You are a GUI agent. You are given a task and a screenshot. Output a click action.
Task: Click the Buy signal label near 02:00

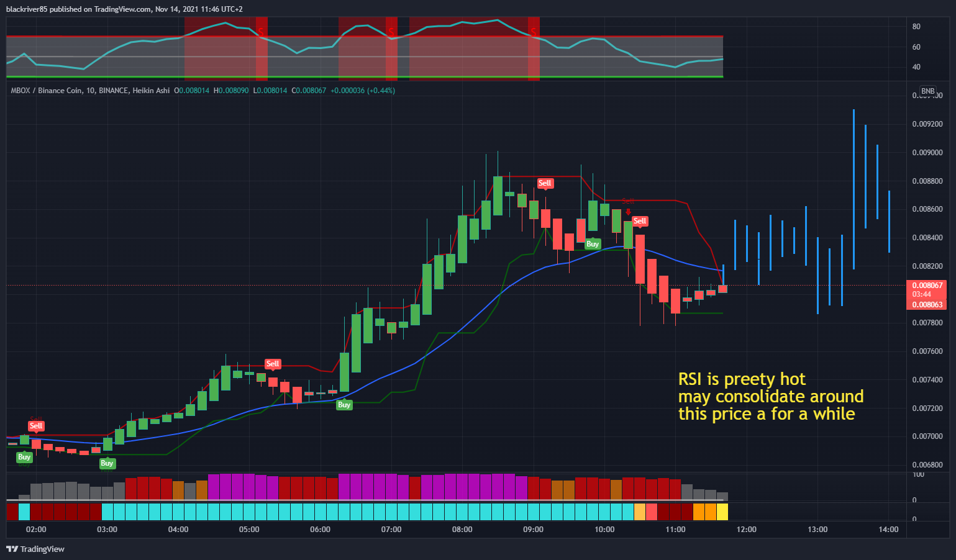(x=24, y=457)
